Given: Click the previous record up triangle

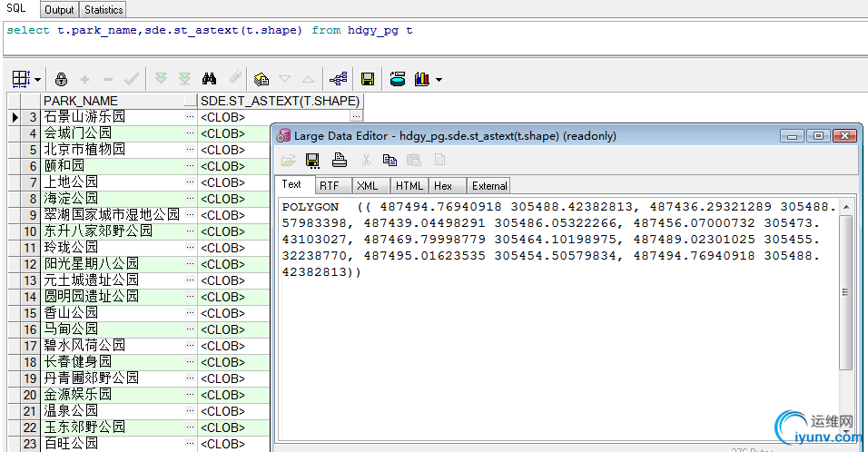Looking at the screenshot, I should click(x=309, y=79).
